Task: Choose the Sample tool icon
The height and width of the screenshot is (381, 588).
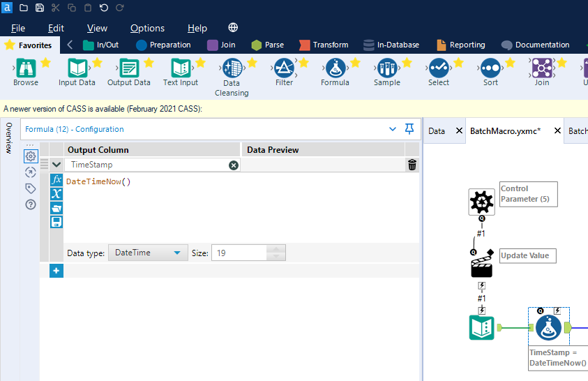Action: [x=386, y=68]
